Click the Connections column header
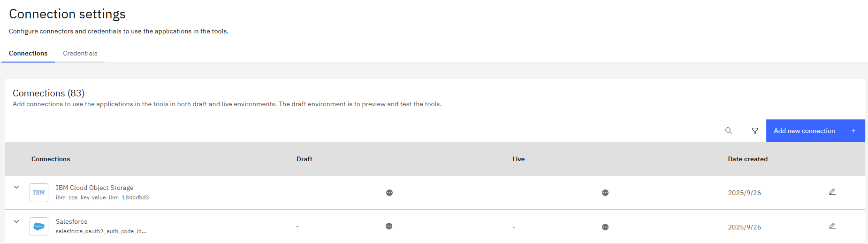The image size is (868, 244). click(51, 159)
